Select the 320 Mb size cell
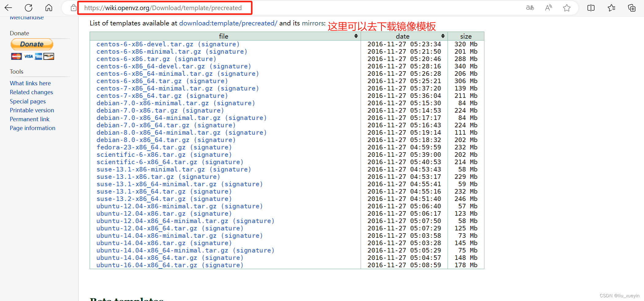 466,44
